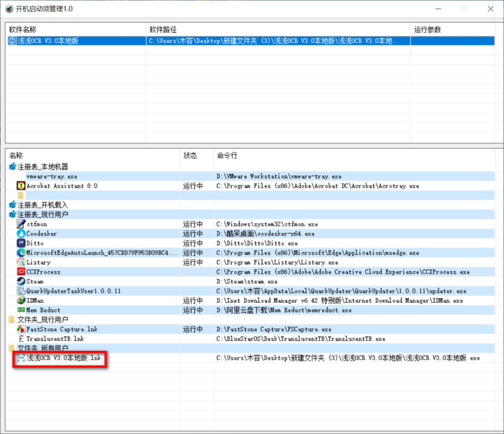Select the 注册表_本地机器 group
The width and height of the screenshot is (504, 434).
43,167
